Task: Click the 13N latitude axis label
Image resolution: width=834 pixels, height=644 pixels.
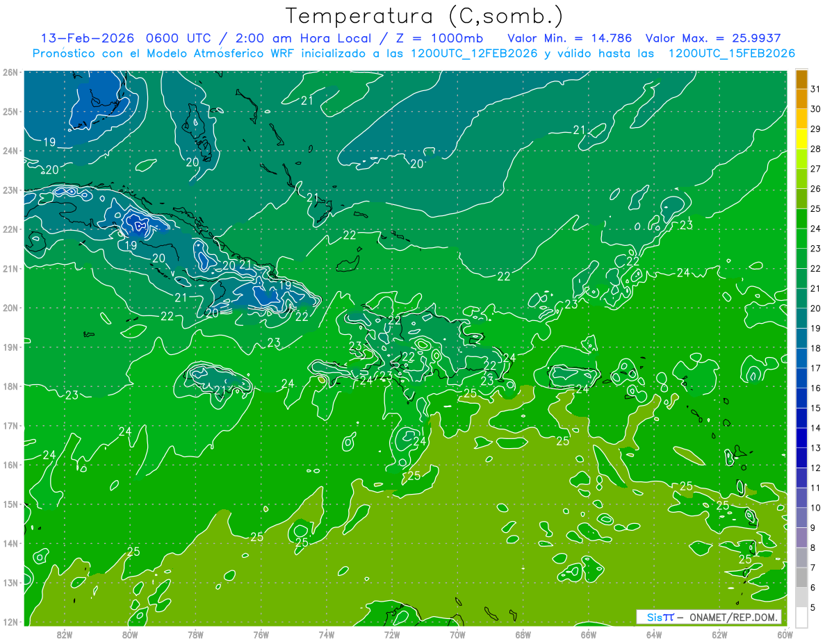Action: click(10, 582)
